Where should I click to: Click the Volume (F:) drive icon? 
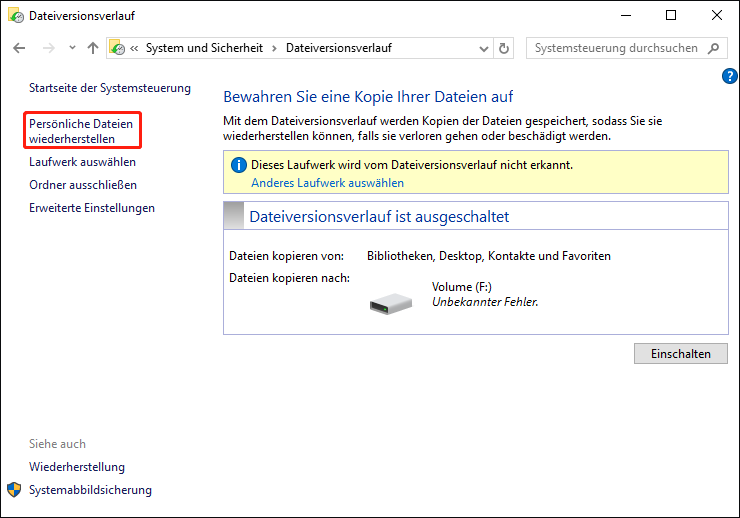(x=389, y=301)
